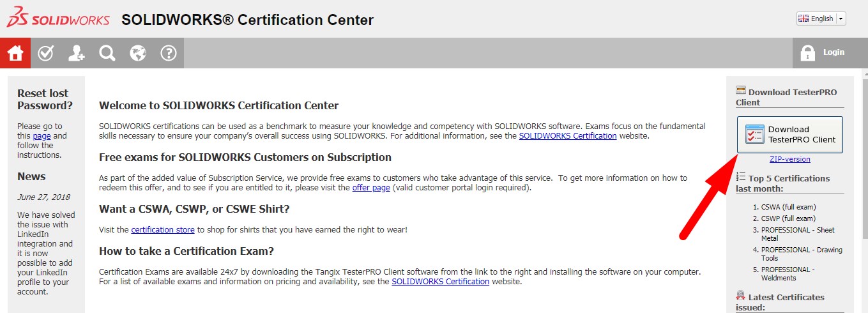Click 'Free exams for SOLIDWORKS Customers on Subscription' heading
Screen dimensions: 868x313
point(245,157)
